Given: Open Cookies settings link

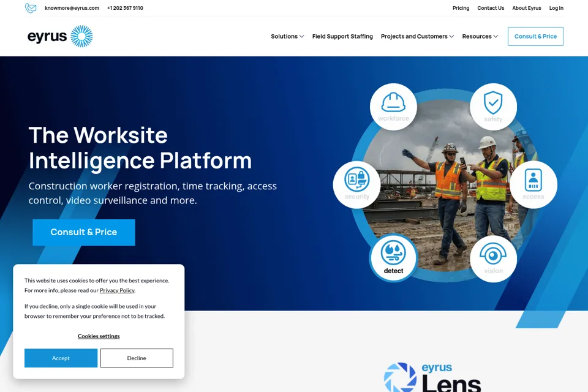Looking at the screenshot, I should tap(99, 336).
